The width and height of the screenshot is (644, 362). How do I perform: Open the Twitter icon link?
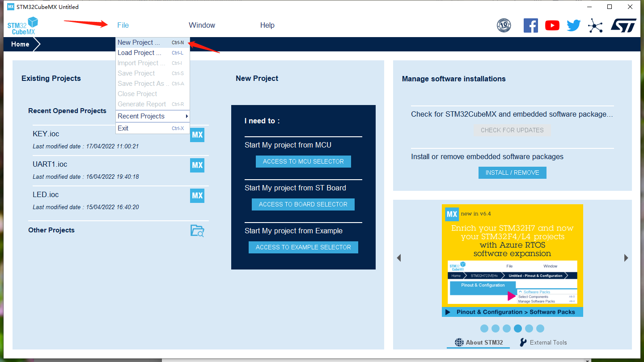click(574, 25)
